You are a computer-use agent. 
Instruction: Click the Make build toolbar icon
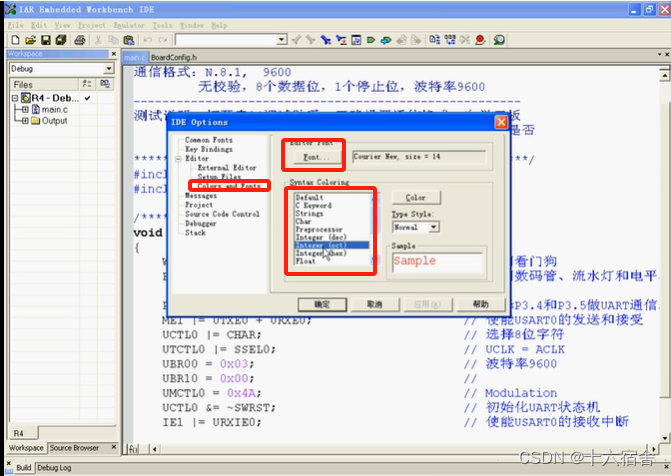click(x=450, y=40)
